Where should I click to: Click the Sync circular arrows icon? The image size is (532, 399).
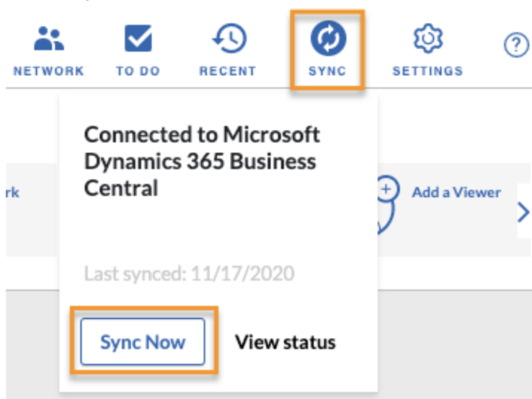point(327,38)
